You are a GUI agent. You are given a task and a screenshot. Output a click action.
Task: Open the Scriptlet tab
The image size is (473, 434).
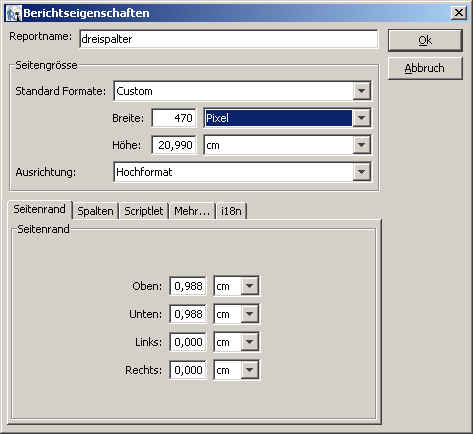click(144, 211)
